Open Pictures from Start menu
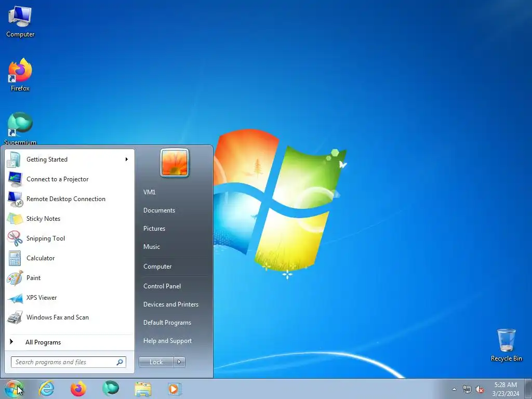Viewport: 532px width, 399px height. point(154,229)
